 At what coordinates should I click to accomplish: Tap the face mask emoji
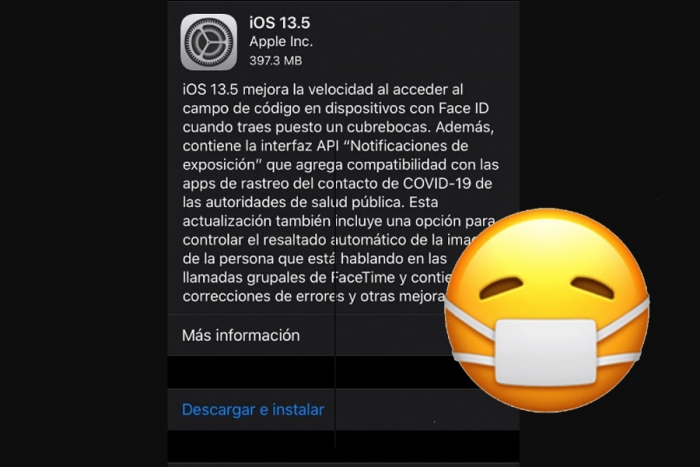[x=547, y=310]
